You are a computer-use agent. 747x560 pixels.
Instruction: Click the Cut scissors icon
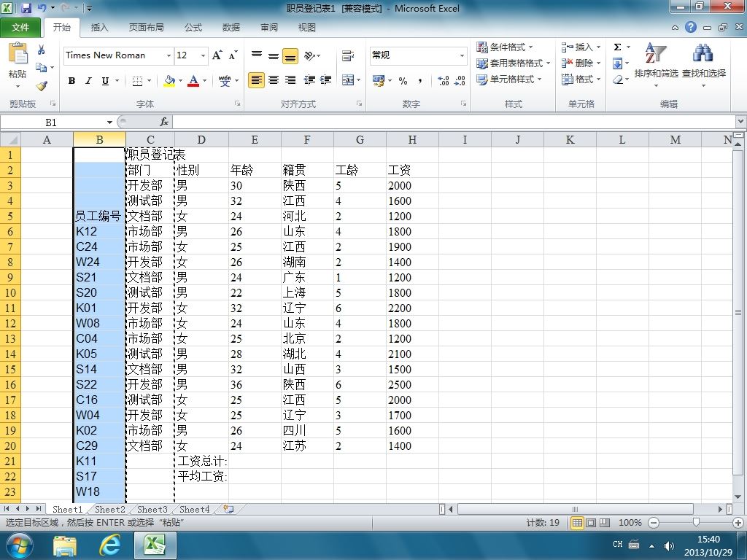42,50
